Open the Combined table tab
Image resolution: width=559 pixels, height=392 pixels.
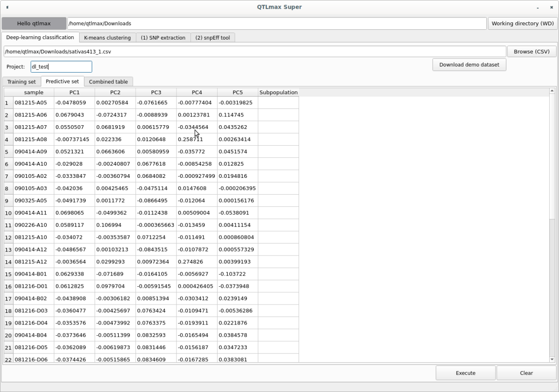tap(108, 82)
